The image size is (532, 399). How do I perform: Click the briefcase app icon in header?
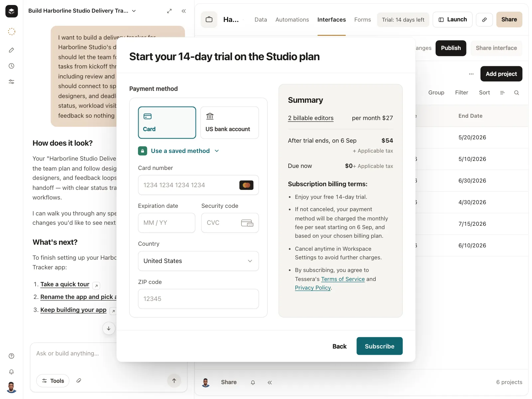coord(209,20)
